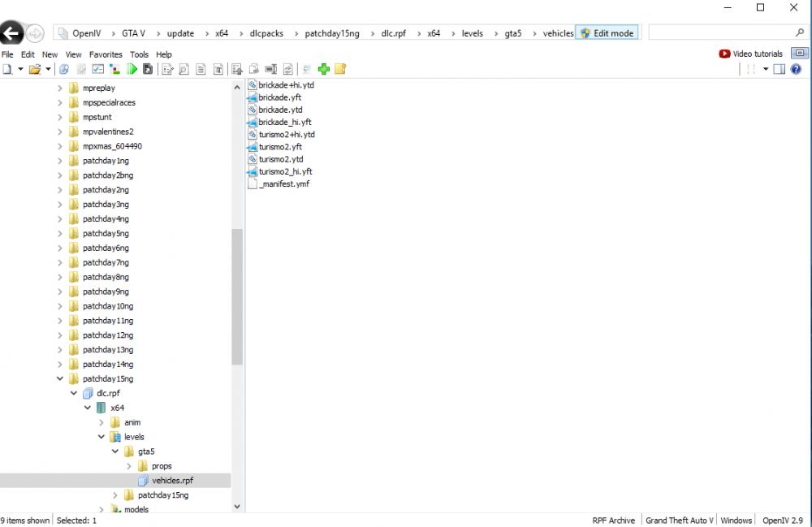Open the Video tutorials link
The height and width of the screenshot is (527, 812).
click(x=751, y=54)
